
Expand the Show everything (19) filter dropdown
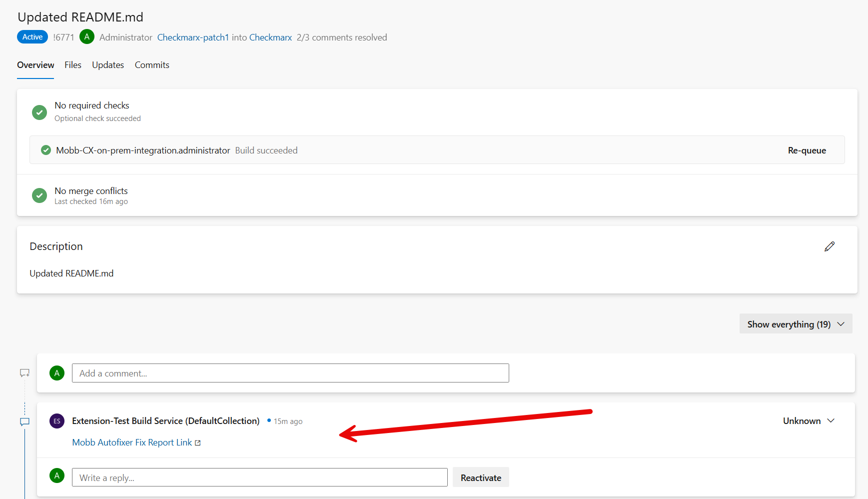point(796,324)
